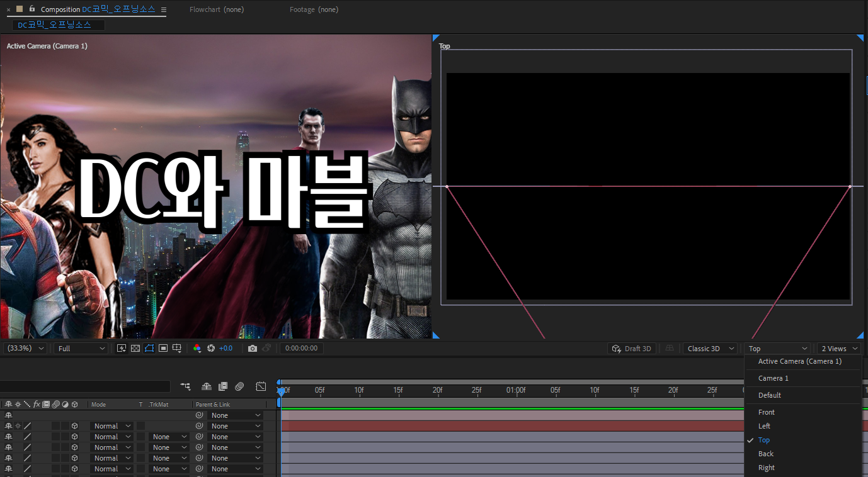Open the Composition panel menu icon
This screenshot has width=868, height=477.
pyautogui.click(x=164, y=9)
